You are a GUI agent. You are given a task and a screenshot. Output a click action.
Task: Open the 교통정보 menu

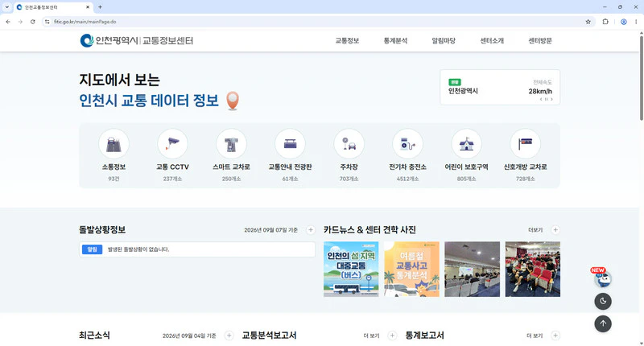347,40
